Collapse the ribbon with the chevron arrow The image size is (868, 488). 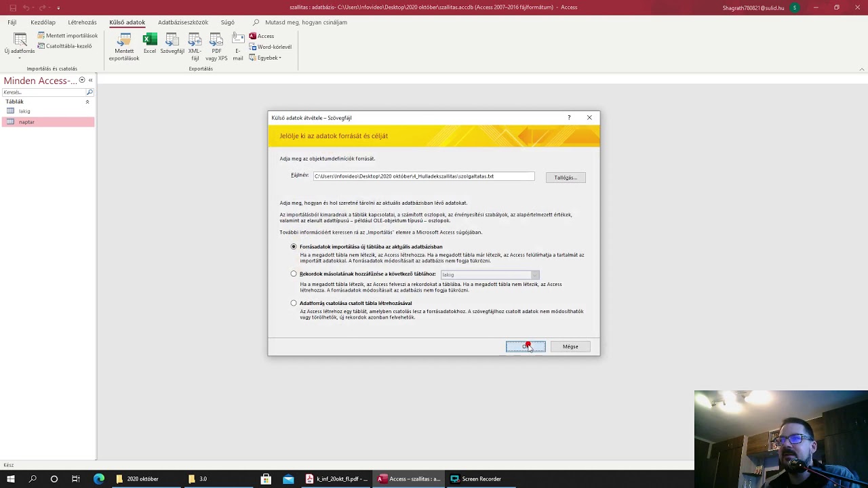click(x=862, y=69)
